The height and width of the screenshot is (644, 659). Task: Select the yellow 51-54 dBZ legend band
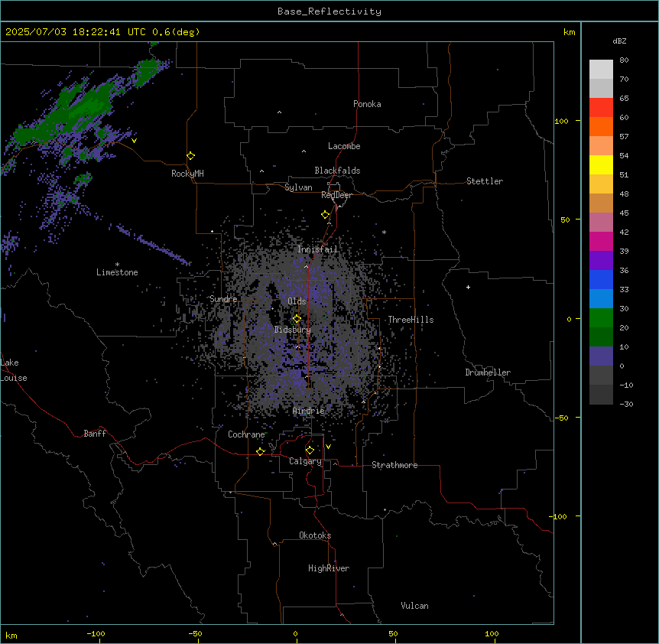[601, 164]
